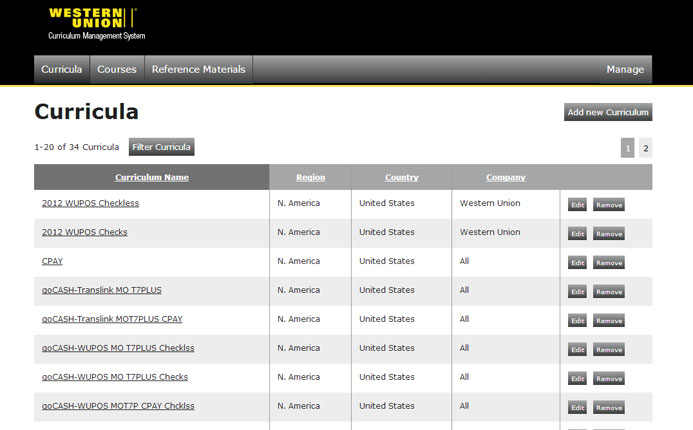Remove goCASH-WUPOS MO T7PLUS Checks row

[x=609, y=378]
